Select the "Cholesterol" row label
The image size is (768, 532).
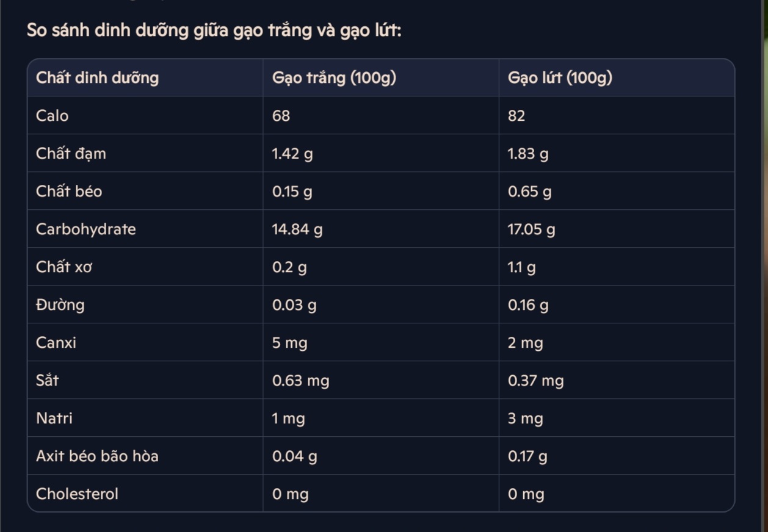coord(77,494)
